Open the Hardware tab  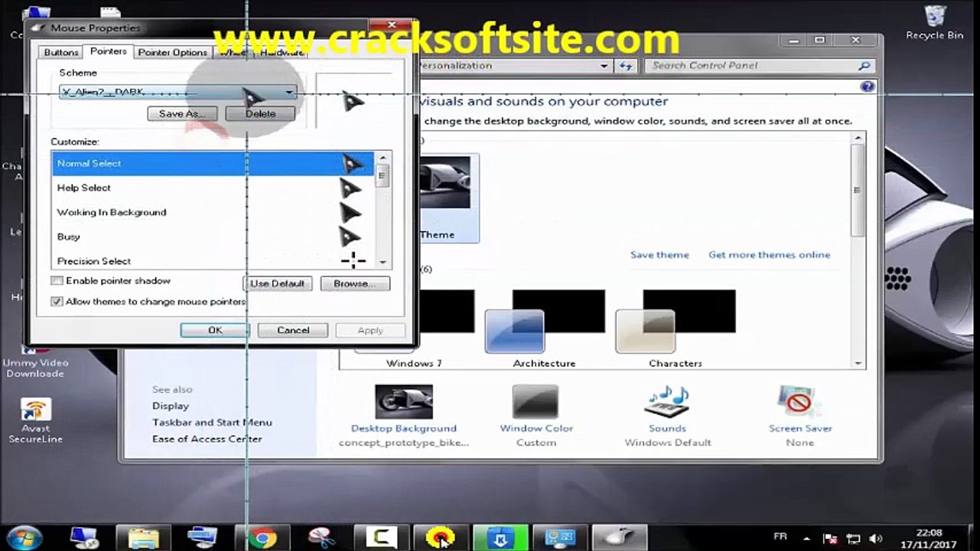[x=281, y=52]
